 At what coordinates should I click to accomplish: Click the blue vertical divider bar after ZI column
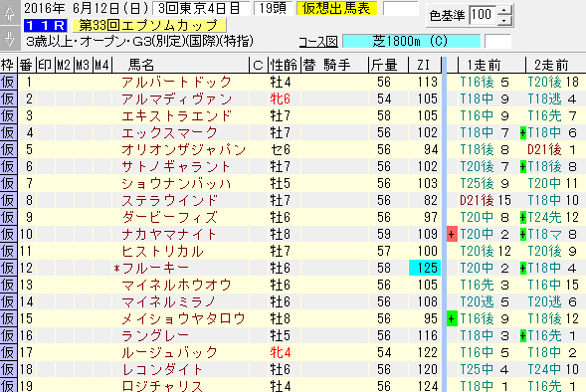tap(444, 224)
